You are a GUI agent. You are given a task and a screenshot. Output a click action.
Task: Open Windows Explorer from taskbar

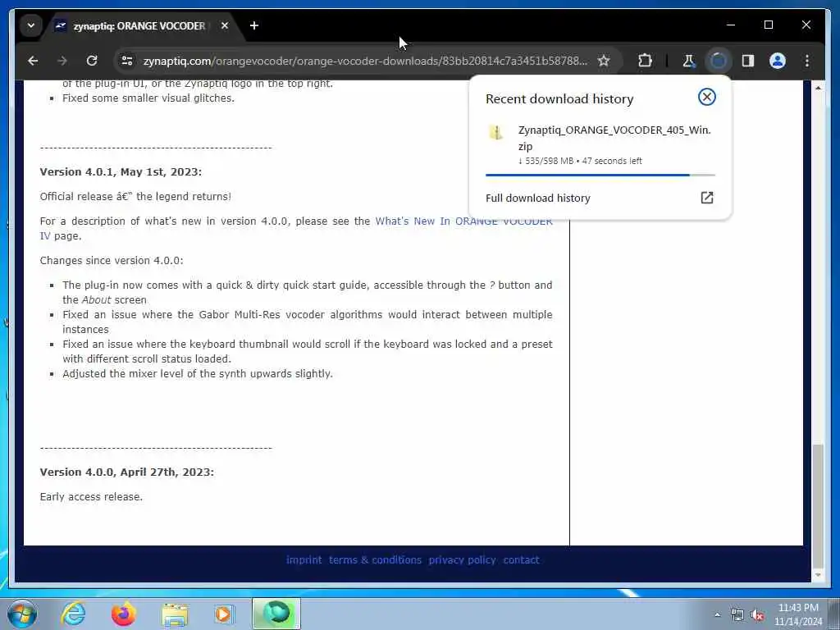pyautogui.click(x=175, y=614)
